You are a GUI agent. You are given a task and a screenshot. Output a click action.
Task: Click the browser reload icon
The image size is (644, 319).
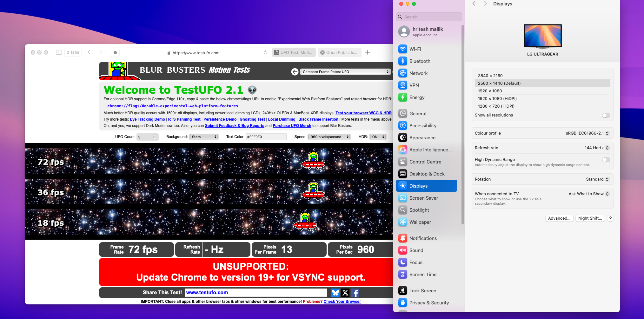point(265,53)
